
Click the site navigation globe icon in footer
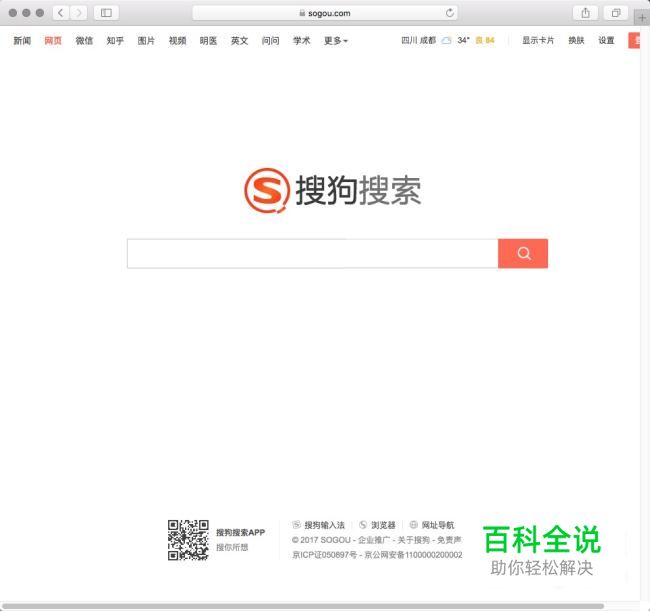(x=413, y=525)
